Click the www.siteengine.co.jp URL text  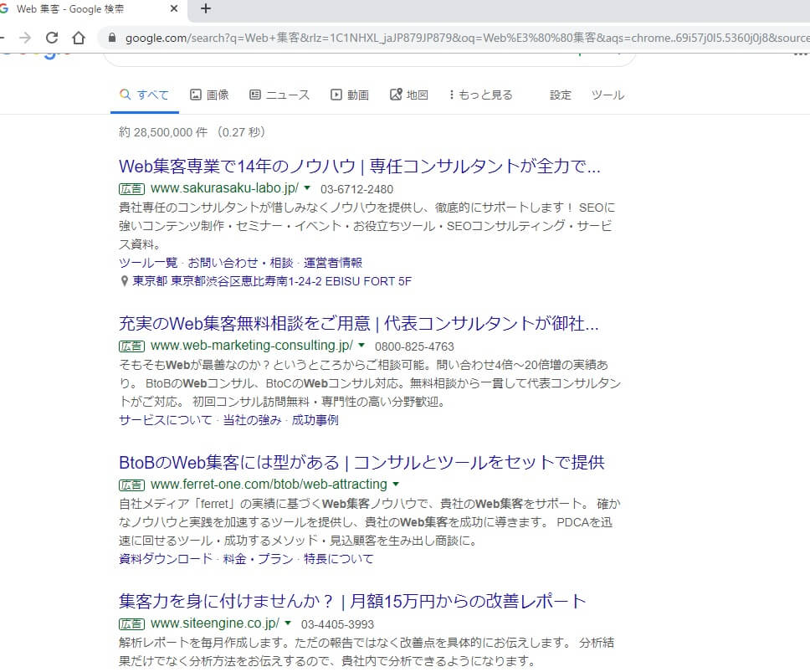click(x=215, y=623)
